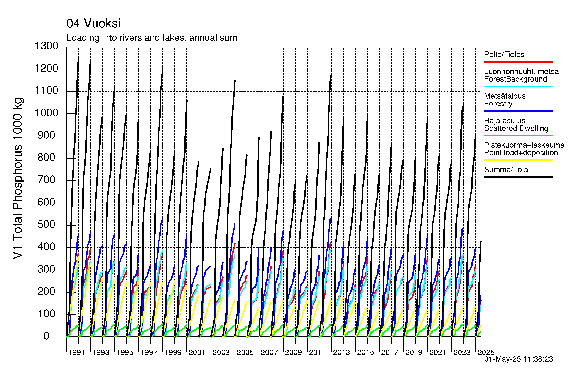Click the cyan ForestBackground legend line

pyautogui.click(x=518, y=86)
